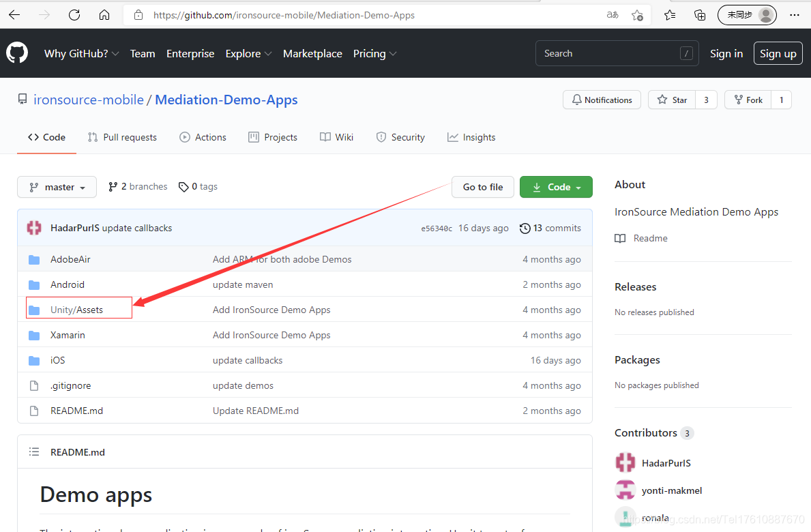The image size is (811, 532).
Task: Open the Readme link in About
Action: coord(650,238)
